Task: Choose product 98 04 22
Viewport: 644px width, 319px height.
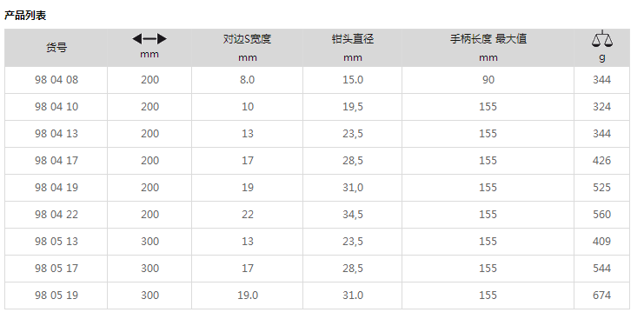Action: 56,215
